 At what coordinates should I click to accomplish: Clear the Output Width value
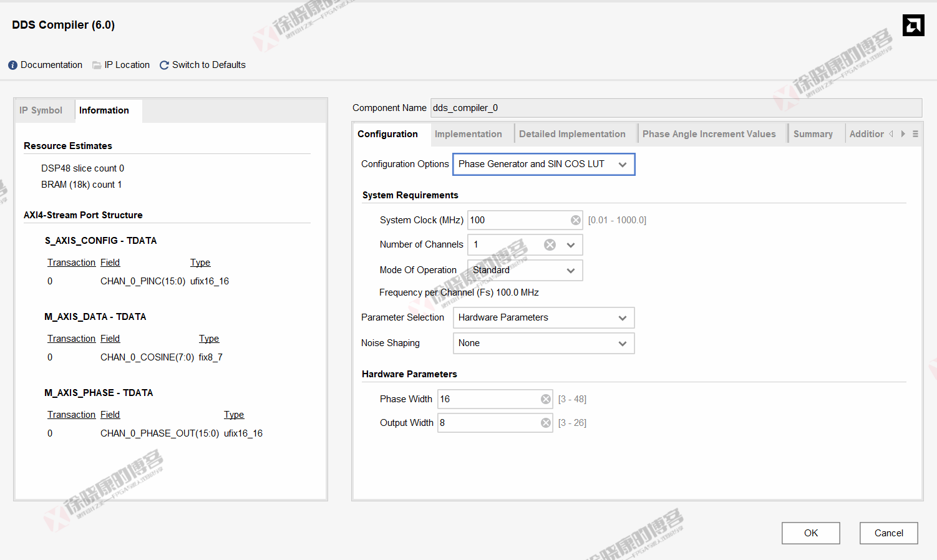pos(546,423)
